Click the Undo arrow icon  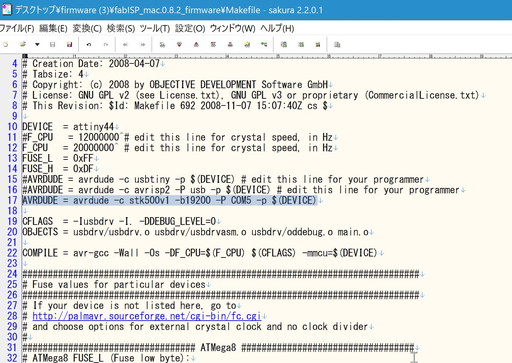pyautogui.click(x=89, y=44)
